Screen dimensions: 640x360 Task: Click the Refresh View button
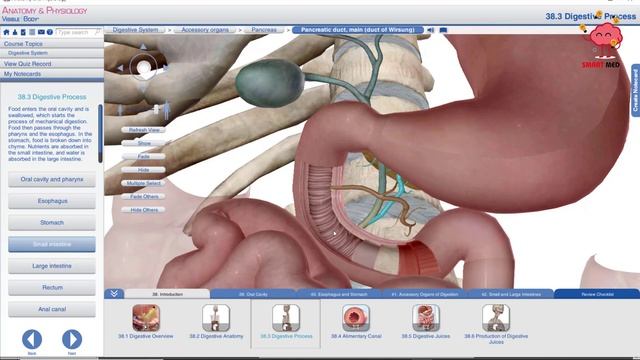[144, 130]
